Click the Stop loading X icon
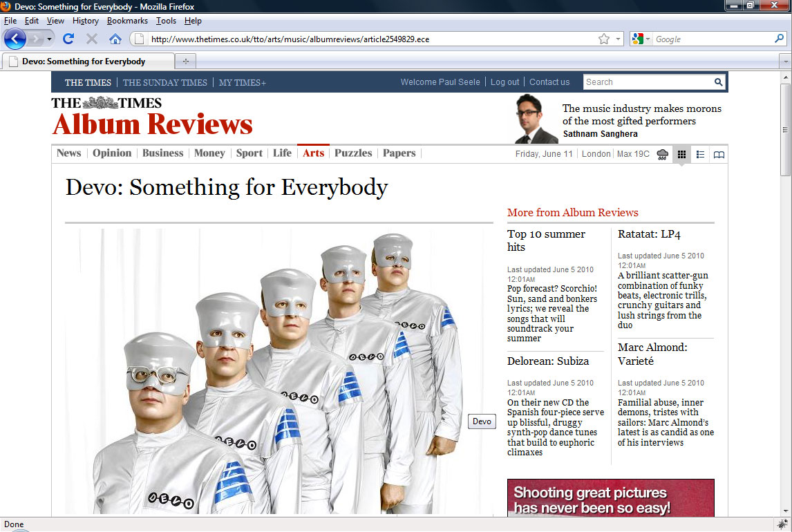The width and height of the screenshot is (792, 532). [91, 39]
